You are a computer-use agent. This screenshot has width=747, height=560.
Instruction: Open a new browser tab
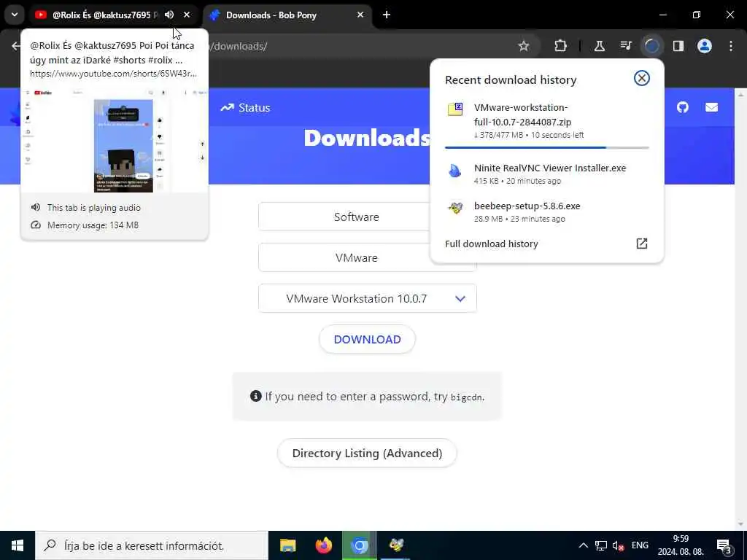tap(387, 15)
